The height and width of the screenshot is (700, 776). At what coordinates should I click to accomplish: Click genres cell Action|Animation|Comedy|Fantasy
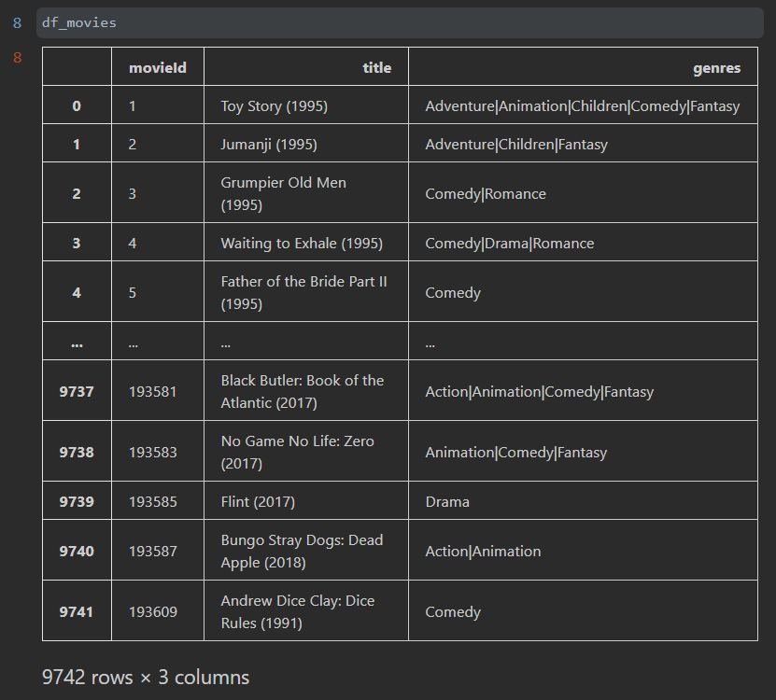pos(583,391)
